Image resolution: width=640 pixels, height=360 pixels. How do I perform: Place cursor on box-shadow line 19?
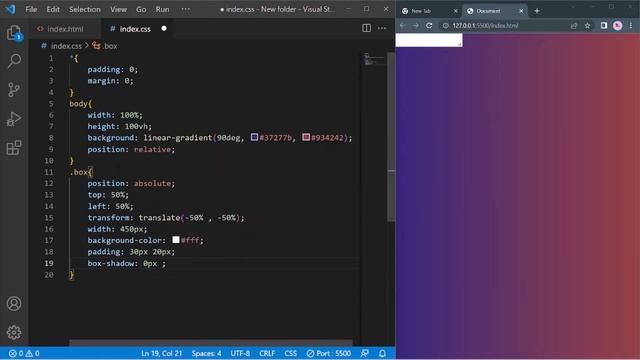pos(127,263)
